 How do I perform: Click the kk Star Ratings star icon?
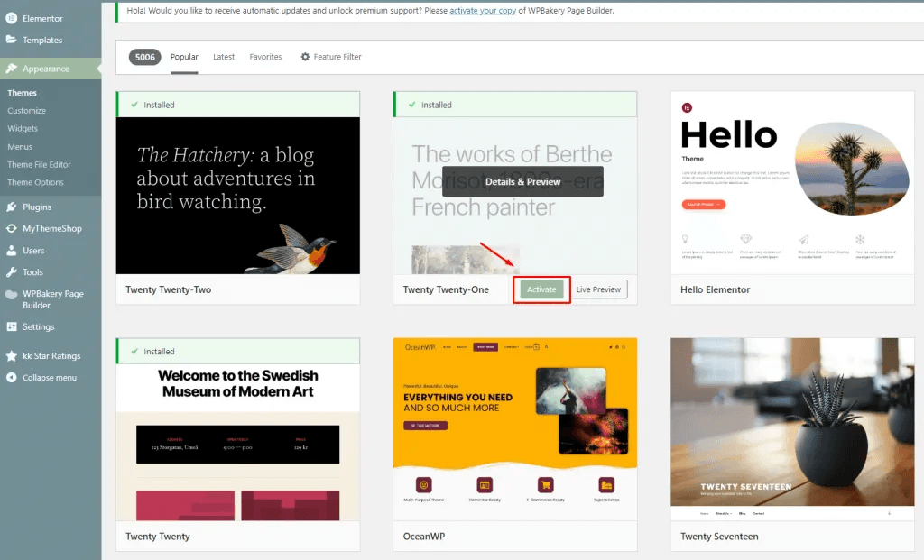click(x=11, y=355)
